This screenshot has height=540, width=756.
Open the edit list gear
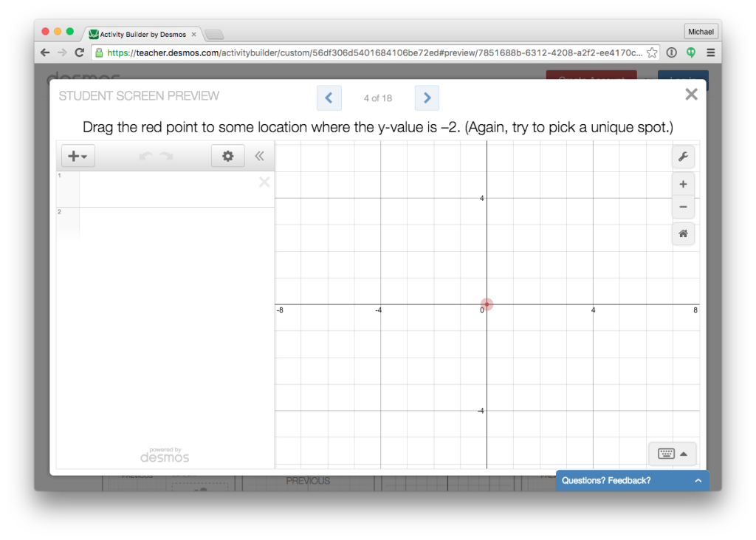(x=227, y=156)
